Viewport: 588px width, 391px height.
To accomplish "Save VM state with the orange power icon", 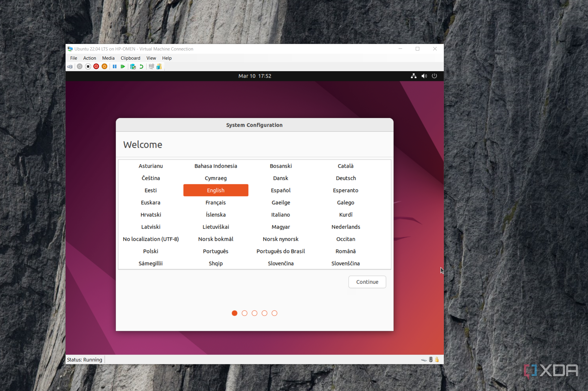I will click(x=104, y=67).
